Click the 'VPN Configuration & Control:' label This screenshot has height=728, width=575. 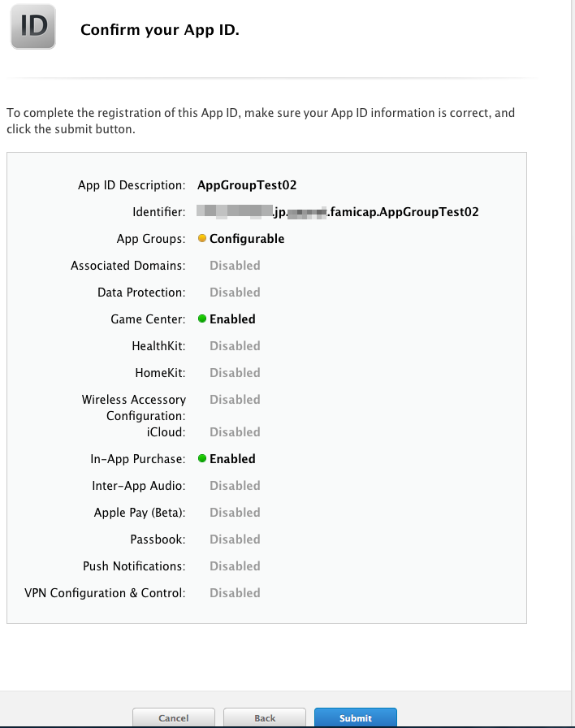pyautogui.click(x=105, y=593)
